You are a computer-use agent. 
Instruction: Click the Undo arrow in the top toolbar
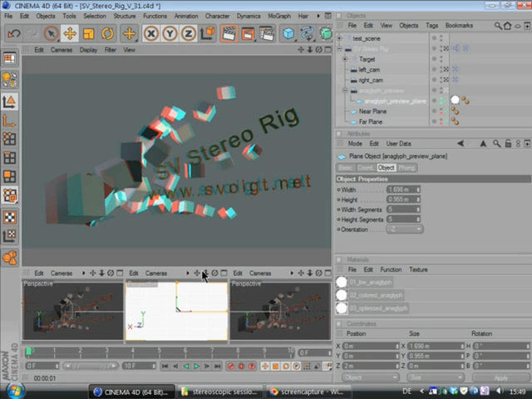pos(14,33)
